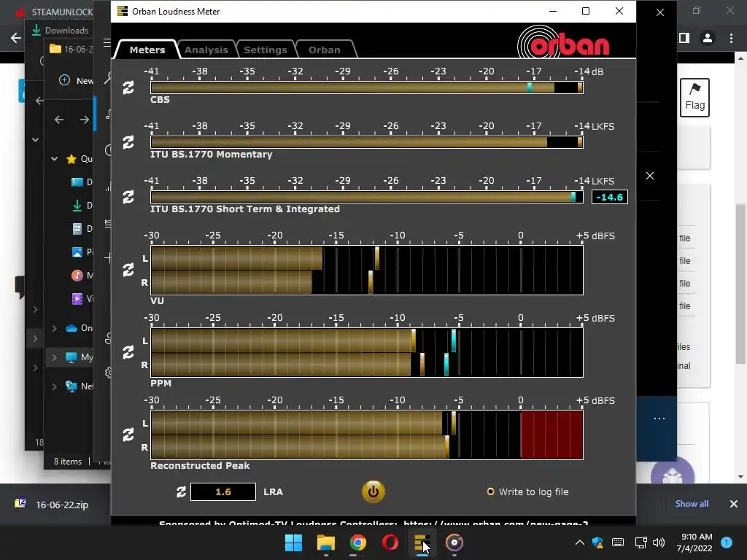Open the volume control in system tray
747x560 pixels.
659,542
